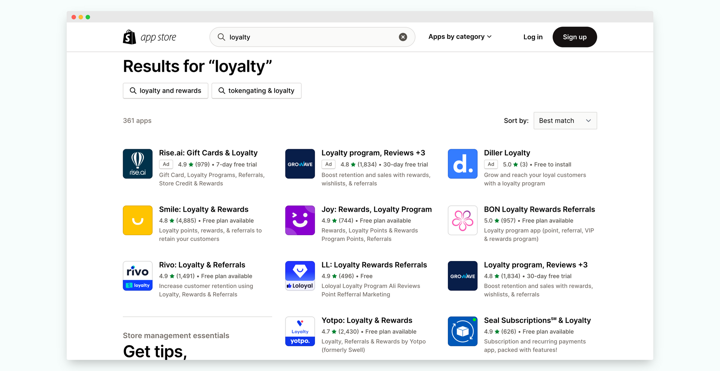
Task: Open the Rise.ai hot air balloon app icon
Action: tap(138, 163)
